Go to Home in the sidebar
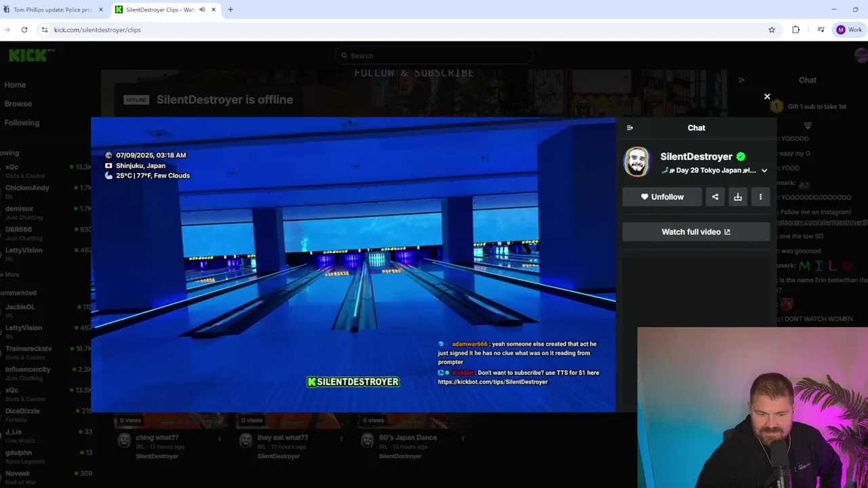The image size is (868, 488). click(x=15, y=85)
